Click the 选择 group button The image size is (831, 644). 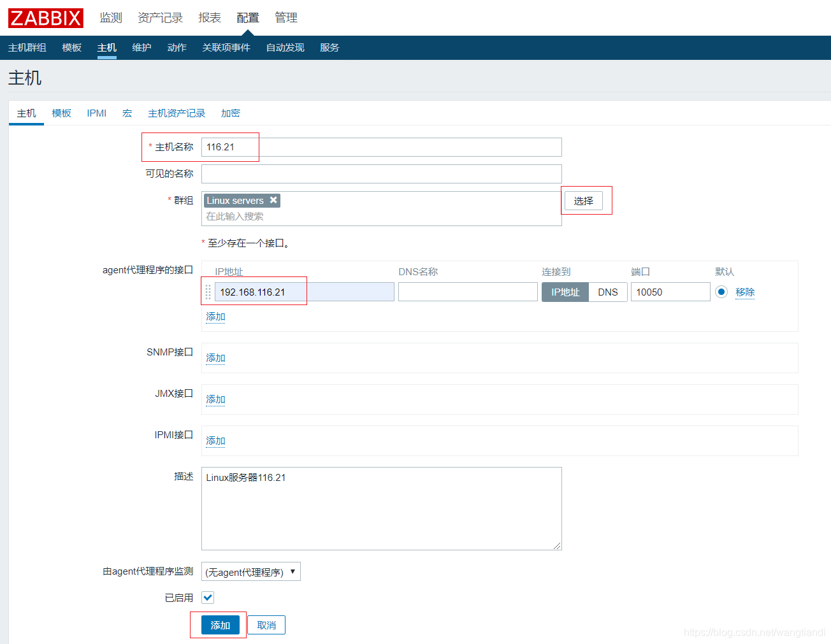tap(584, 201)
